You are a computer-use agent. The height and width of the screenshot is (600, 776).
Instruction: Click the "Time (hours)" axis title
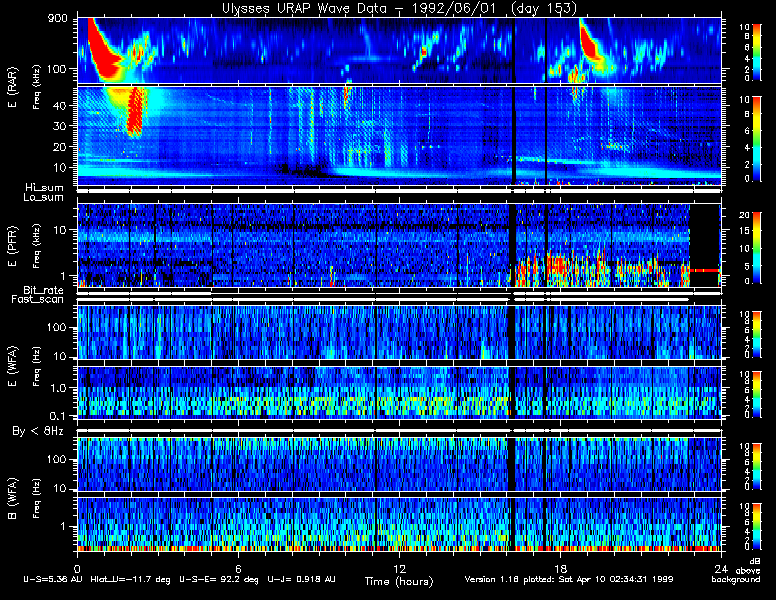[x=399, y=582]
